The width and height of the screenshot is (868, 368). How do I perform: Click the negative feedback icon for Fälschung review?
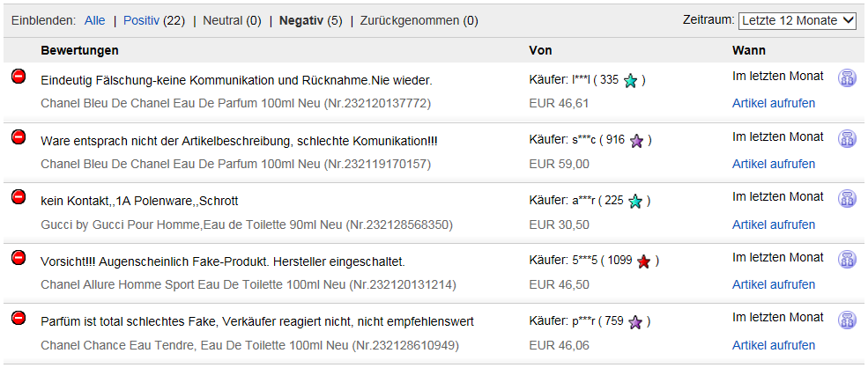click(x=19, y=77)
